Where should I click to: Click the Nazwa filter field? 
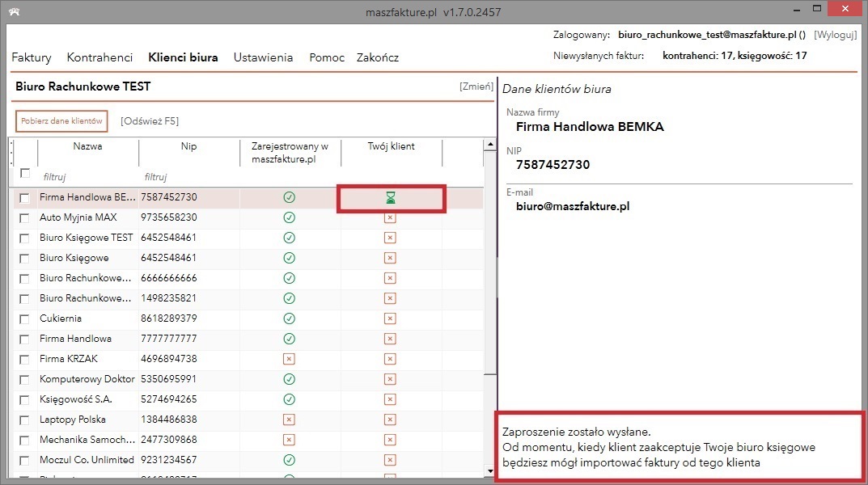87,177
